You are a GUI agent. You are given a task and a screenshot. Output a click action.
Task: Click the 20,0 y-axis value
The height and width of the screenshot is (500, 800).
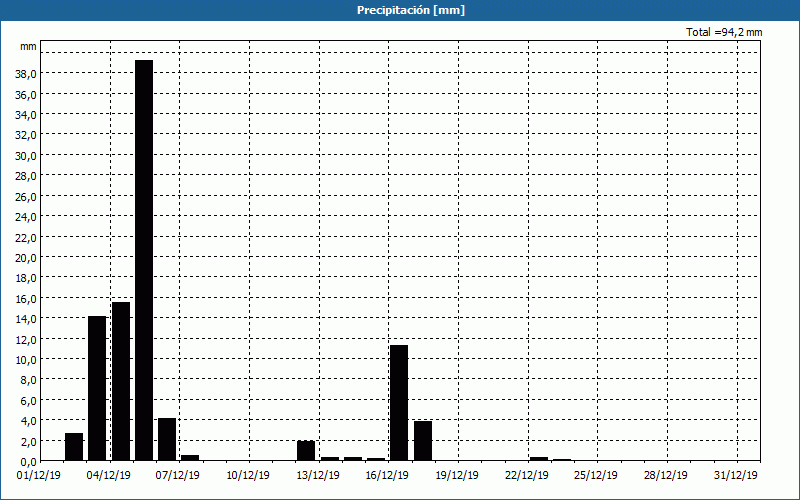(26, 258)
